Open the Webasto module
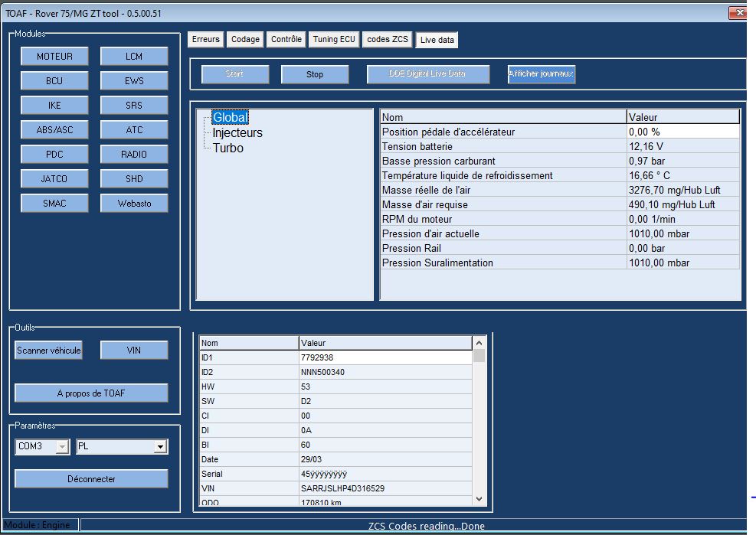The width and height of the screenshot is (756, 535). coord(134,204)
